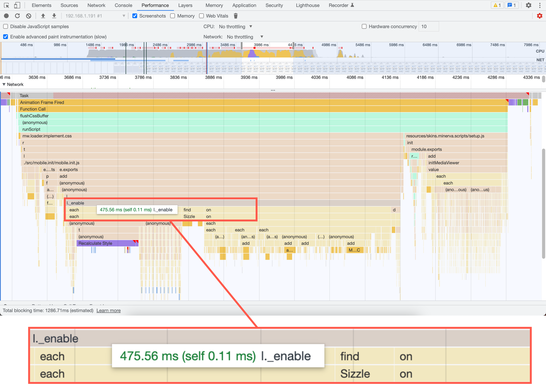Click the reload and profile icon
This screenshot has width=546, height=392.
[x=17, y=16]
